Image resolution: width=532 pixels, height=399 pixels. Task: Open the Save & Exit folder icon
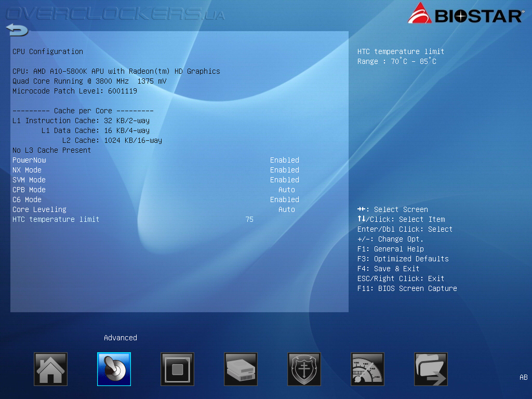431,369
